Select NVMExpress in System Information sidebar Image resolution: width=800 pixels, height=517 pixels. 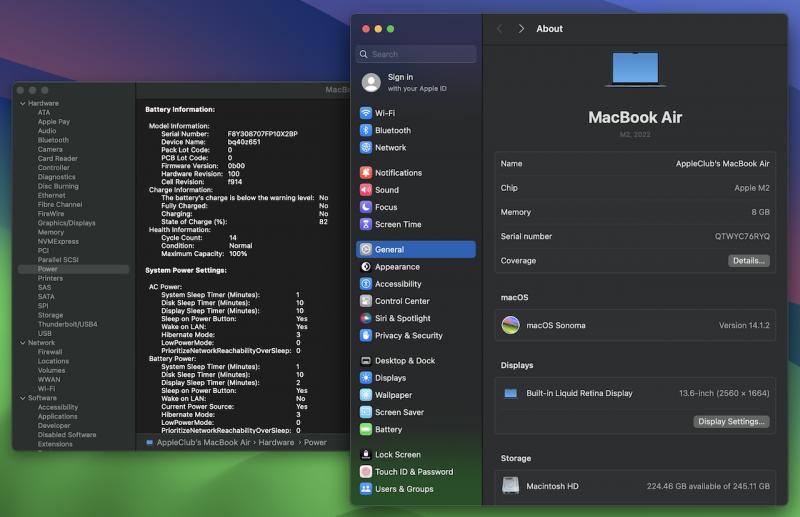[58, 241]
